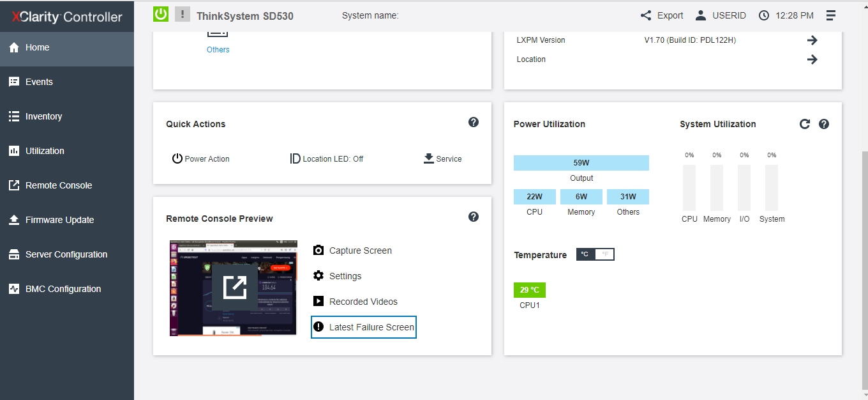Open the hamburger menu at top right
Viewport: 868px width, 400px height.
[831, 15]
